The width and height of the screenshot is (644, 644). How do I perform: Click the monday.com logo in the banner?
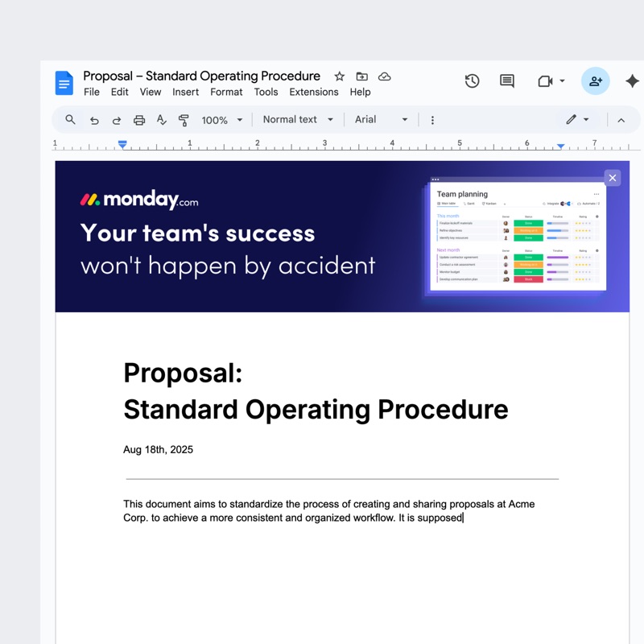coord(139,200)
